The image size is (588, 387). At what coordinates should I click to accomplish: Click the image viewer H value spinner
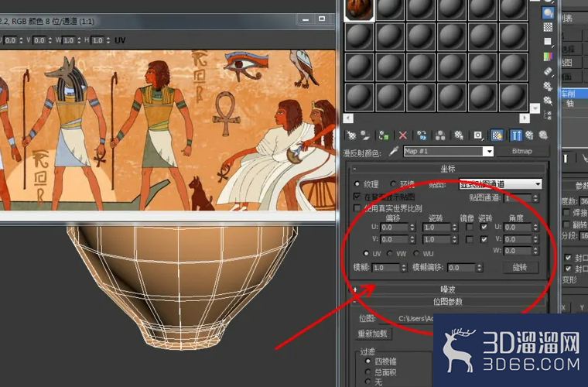click(108, 40)
